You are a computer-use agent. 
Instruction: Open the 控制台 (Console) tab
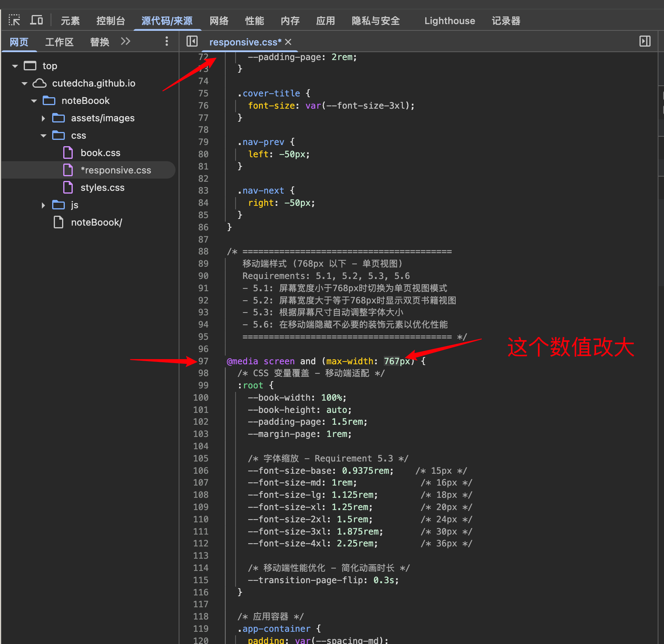[111, 21]
